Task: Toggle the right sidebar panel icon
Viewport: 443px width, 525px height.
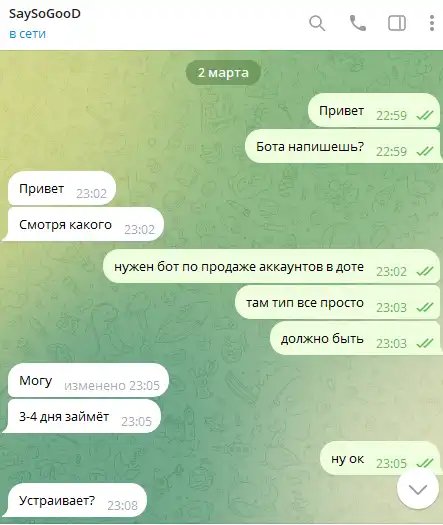Action: 397,23
